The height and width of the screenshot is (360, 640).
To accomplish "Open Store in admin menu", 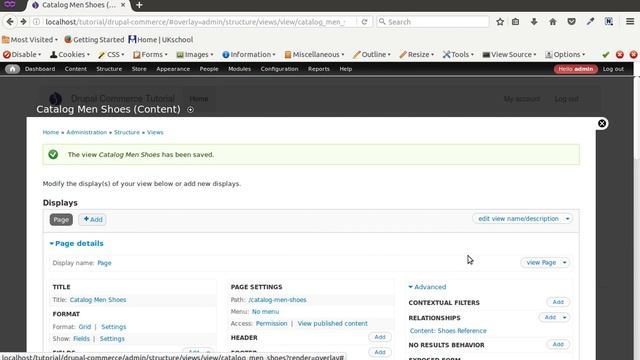I will pos(139,69).
